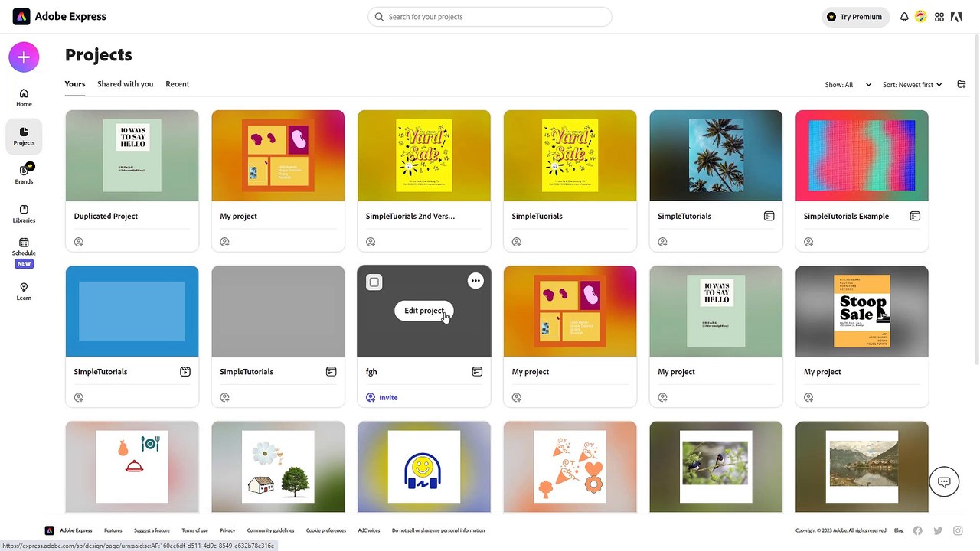Open the house and tree thumbnail
Screen dimensions: 980x551
coord(278,467)
